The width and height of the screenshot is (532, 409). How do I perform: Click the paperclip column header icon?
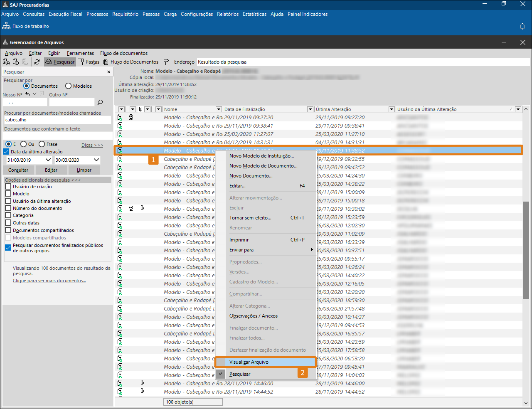(x=141, y=109)
